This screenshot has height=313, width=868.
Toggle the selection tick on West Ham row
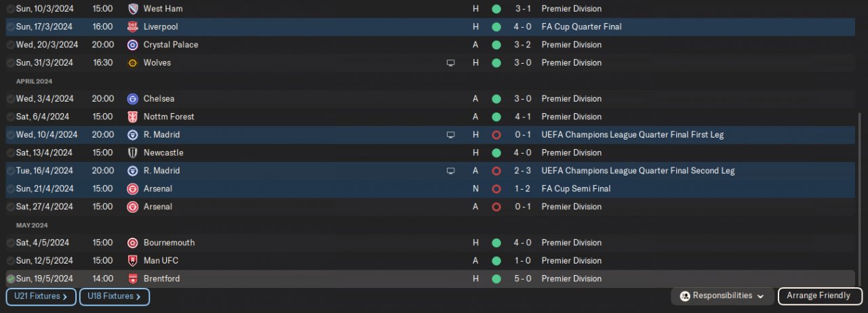pyautogui.click(x=11, y=9)
